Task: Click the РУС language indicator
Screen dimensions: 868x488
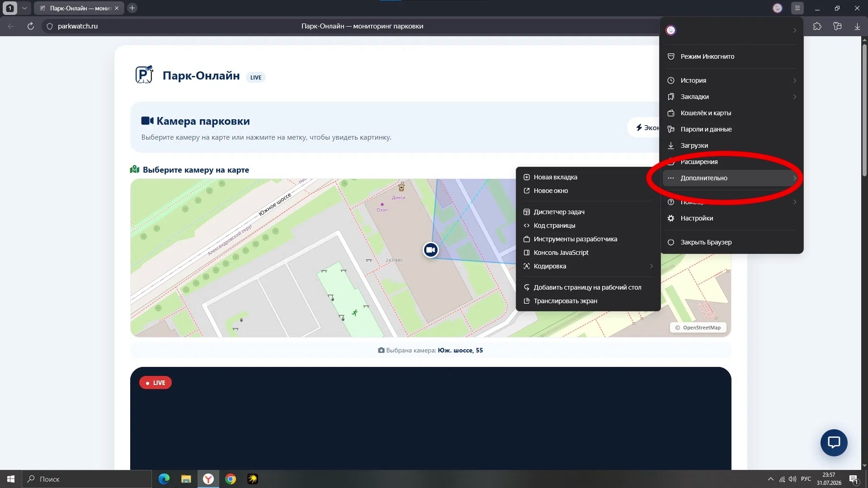Action: [x=806, y=479]
